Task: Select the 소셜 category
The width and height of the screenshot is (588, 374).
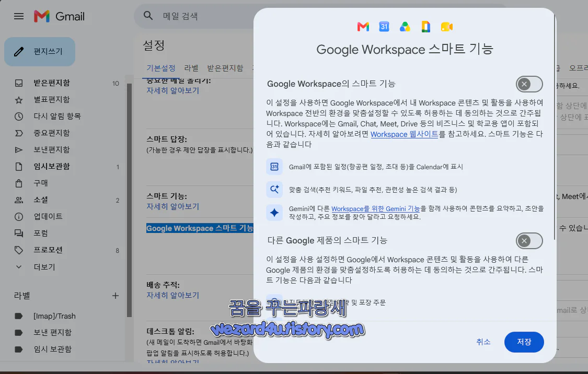Action: tap(41, 200)
